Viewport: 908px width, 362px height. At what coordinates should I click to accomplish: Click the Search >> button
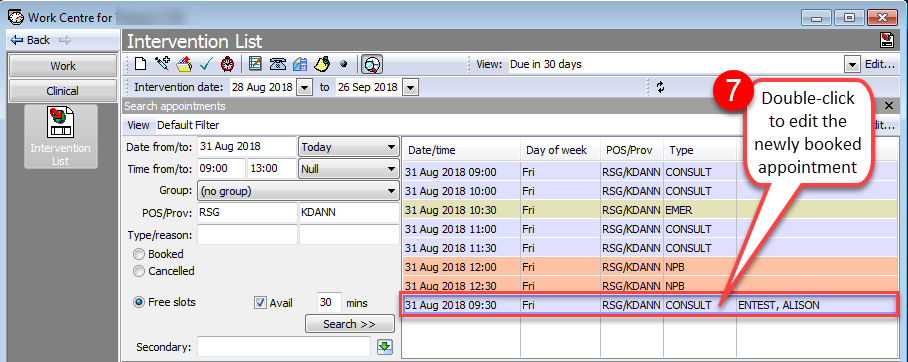350,324
